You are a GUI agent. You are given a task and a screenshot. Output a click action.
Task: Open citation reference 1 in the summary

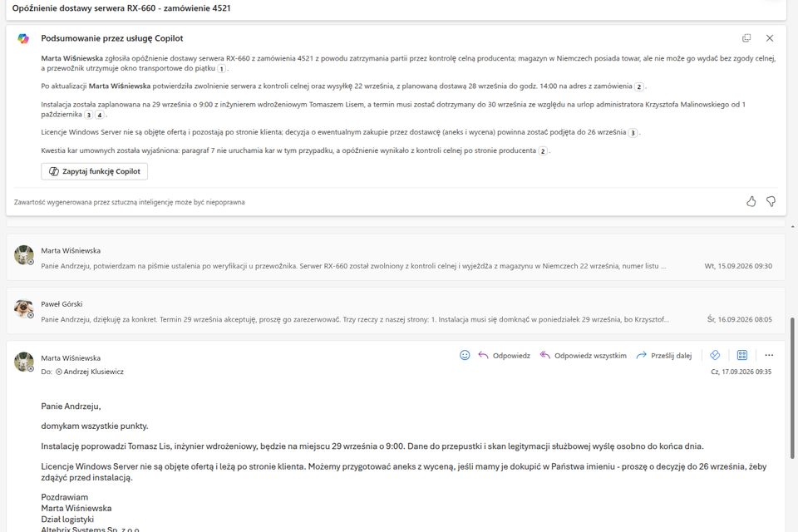(x=221, y=69)
